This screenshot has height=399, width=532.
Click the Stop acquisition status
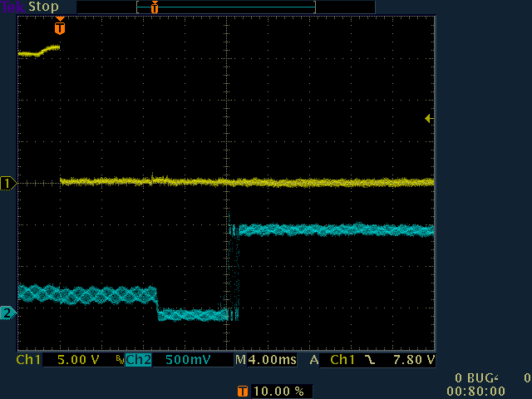pyautogui.click(x=44, y=7)
